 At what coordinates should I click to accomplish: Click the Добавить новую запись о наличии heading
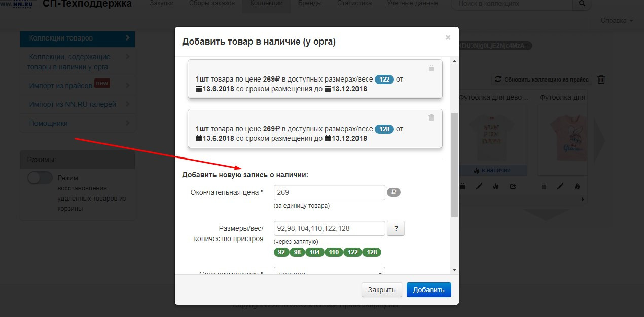click(245, 175)
